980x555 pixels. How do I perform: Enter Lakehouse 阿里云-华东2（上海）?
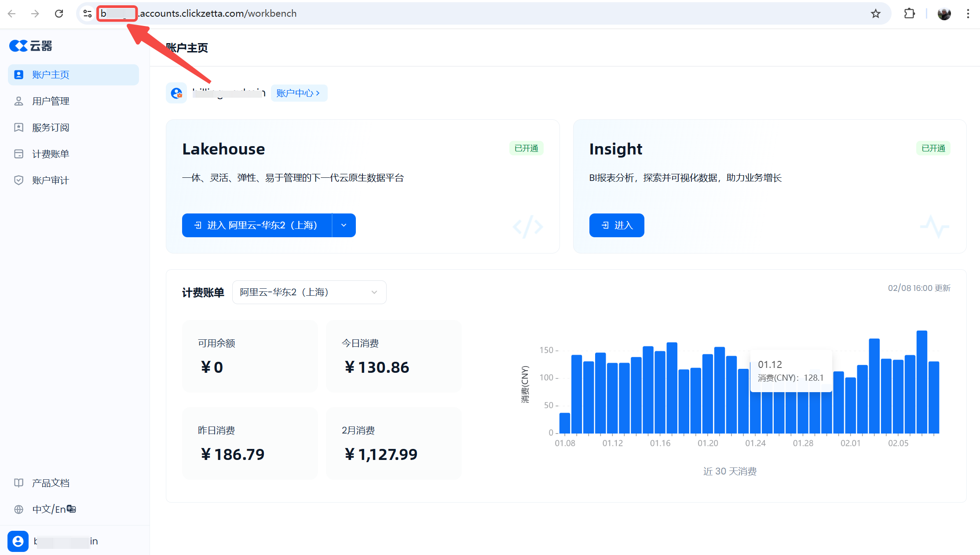(257, 225)
